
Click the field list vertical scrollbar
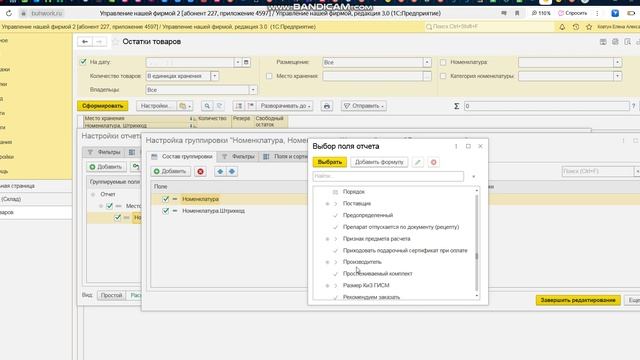[x=477, y=243]
